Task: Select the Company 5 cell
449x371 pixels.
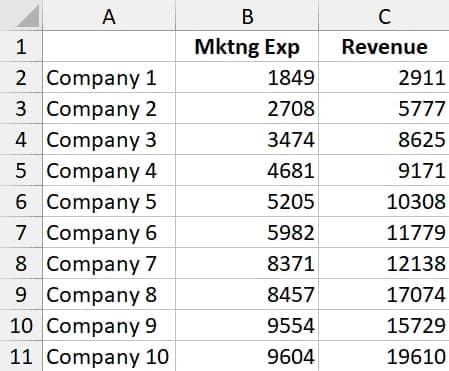Action: 109,201
